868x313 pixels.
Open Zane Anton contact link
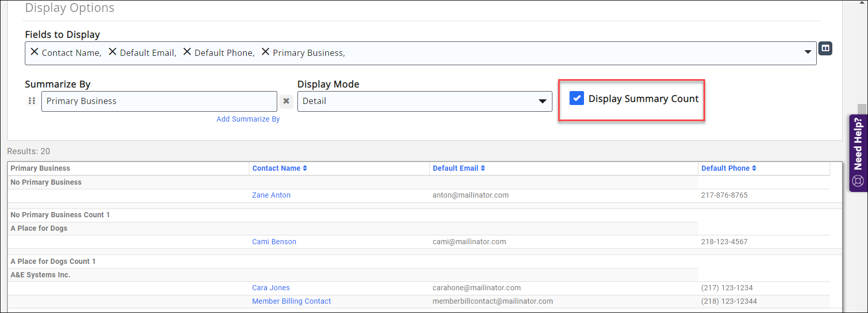271,195
